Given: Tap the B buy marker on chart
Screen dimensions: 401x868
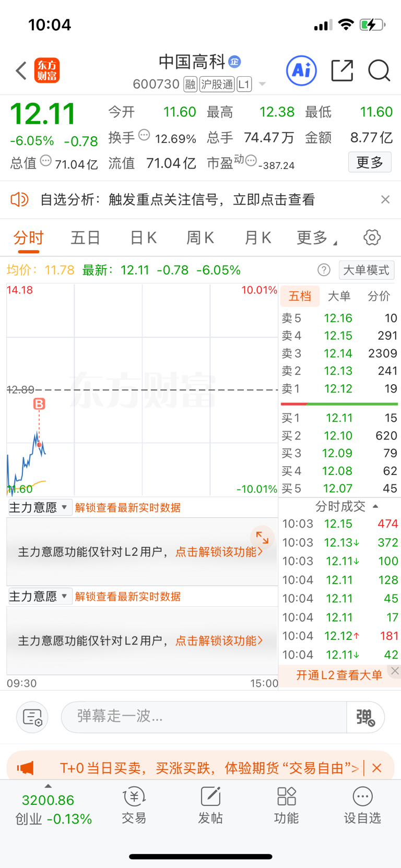Looking at the screenshot, I should pyautogui.click(x=39, y=403).
